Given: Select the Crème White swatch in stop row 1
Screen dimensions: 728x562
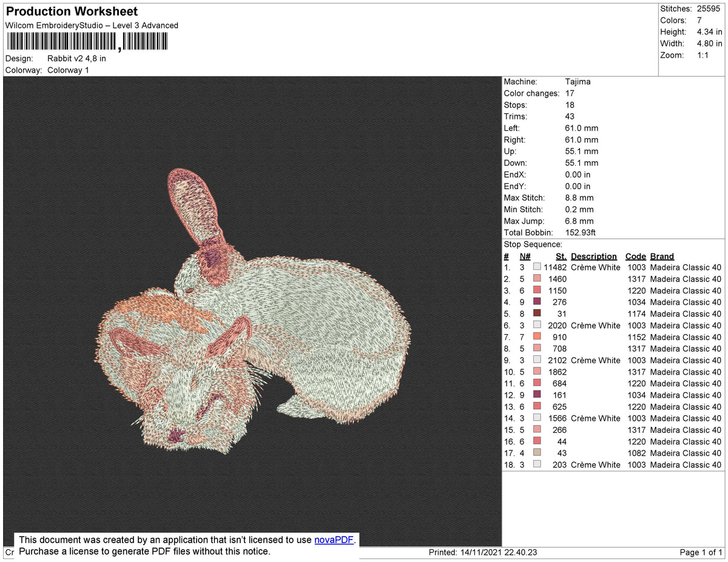Looking at the screenshot, I should (537, 266).
